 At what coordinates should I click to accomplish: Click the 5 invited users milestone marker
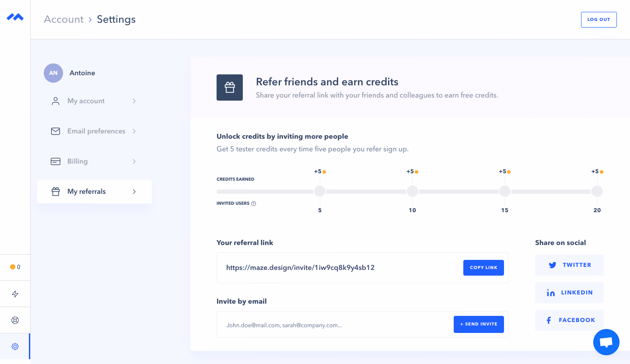pyautogui.click(x=320, y=191)
